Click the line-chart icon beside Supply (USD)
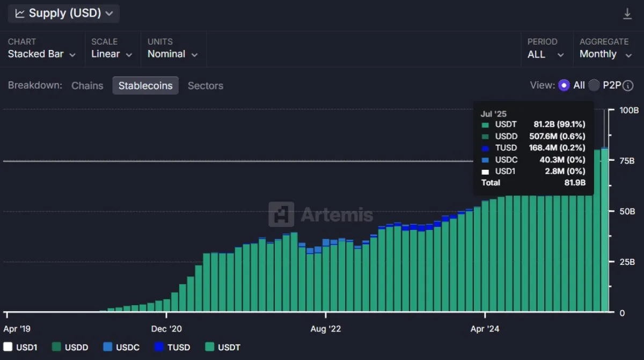644x360 pixels. 20,13
